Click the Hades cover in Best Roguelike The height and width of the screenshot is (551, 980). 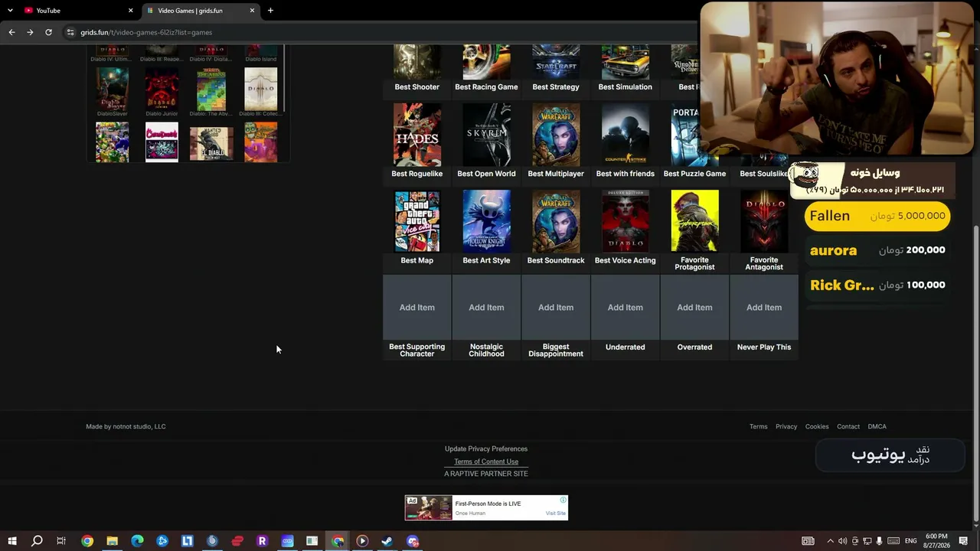(417, 135)
